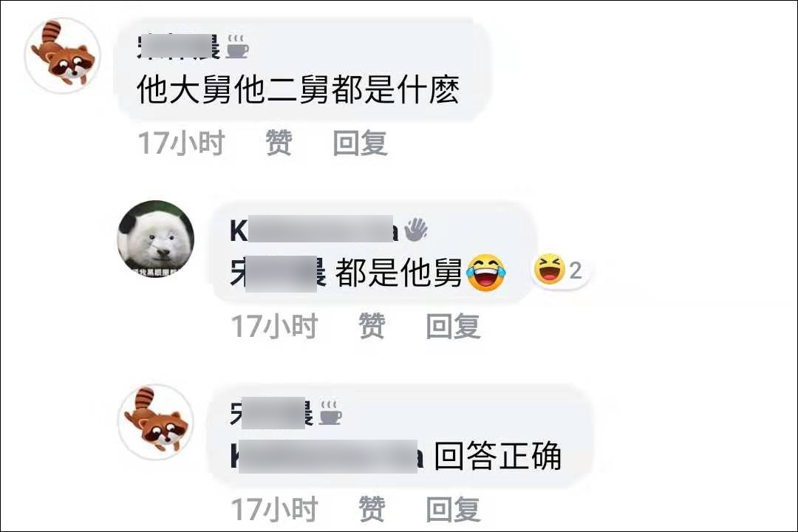
Task: Click the waving hand badge next to K's name
Action: tap(416, 230)
